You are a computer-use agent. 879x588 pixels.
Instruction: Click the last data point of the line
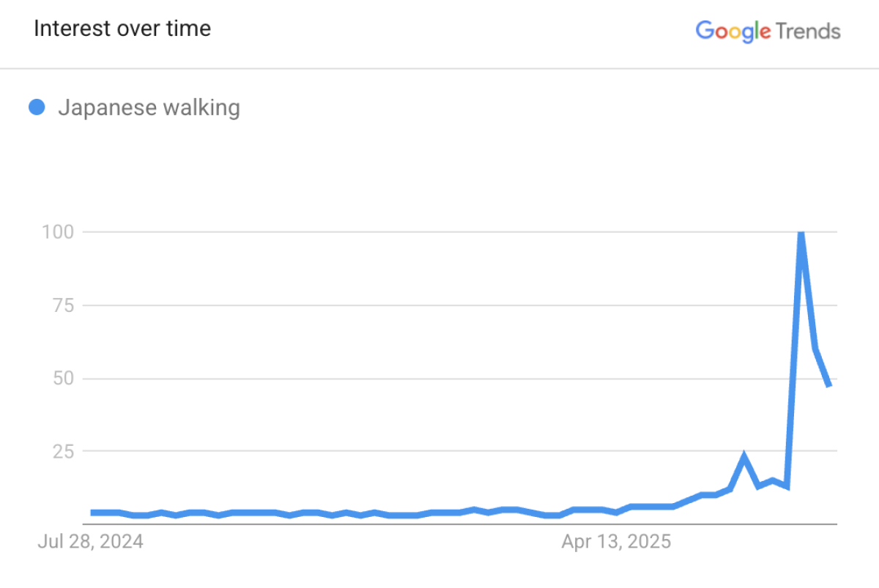tap(829, 386)
